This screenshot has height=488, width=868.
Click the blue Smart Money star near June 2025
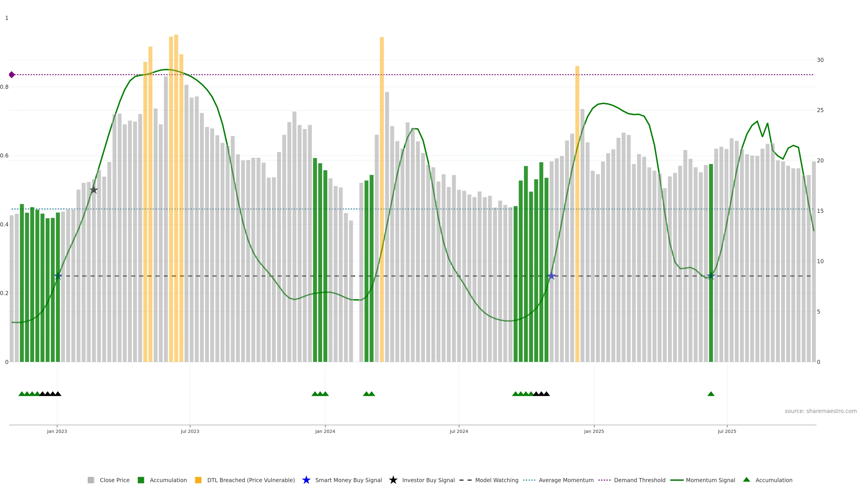[x=711, y=276]
